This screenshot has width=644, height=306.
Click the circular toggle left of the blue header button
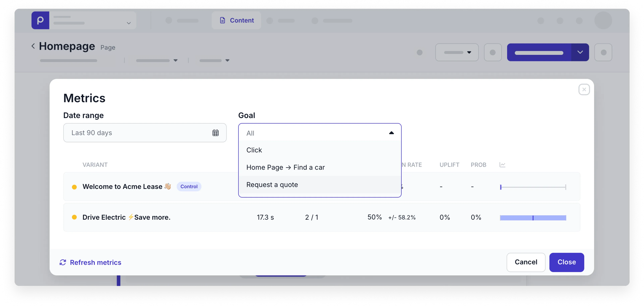tap(493, 52)
